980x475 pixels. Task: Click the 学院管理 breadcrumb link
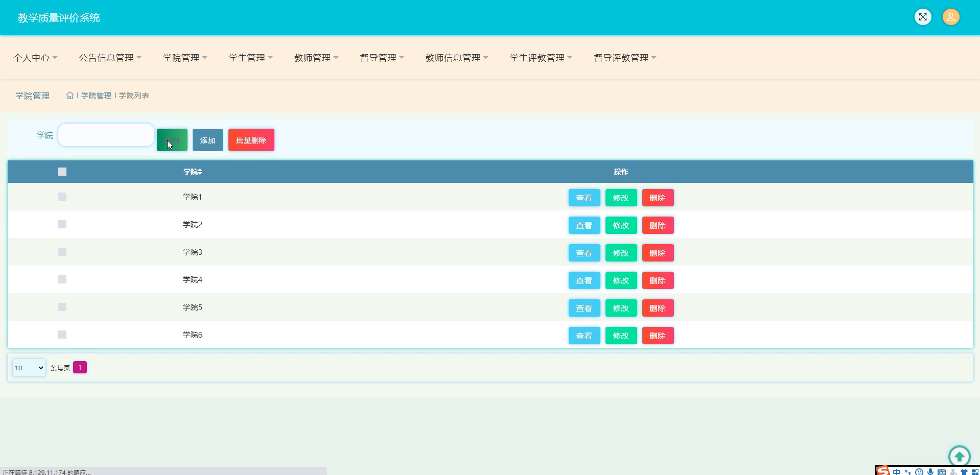pyautogui.click(x=96, y=96)
